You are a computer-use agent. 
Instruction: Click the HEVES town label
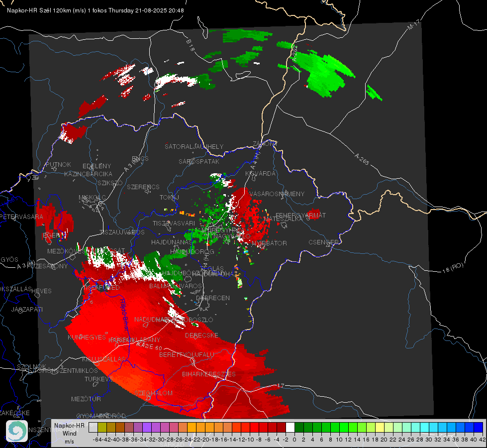pos(41,291)
